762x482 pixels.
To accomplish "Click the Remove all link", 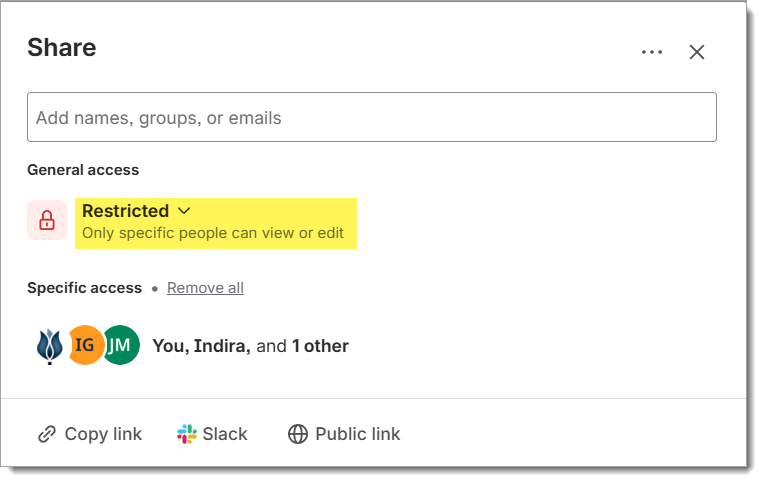I will tap(205, 288).
